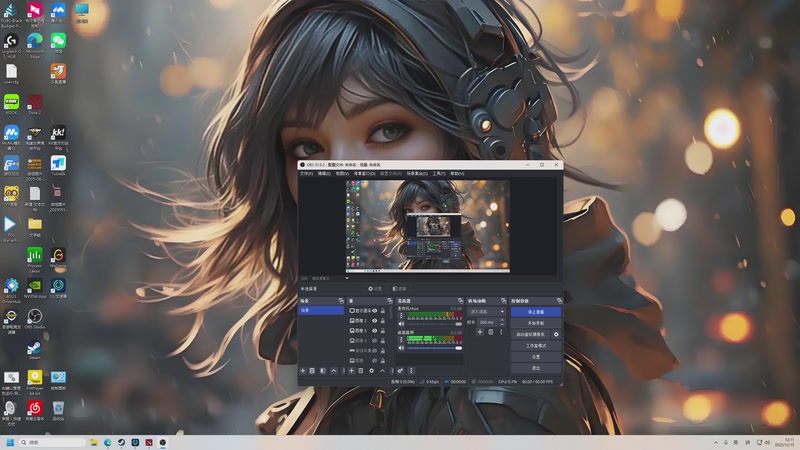This screenshot has height=450, width=800.
Task: Open desktop audio channel three-dot options
Action: [x=401, y=339]
